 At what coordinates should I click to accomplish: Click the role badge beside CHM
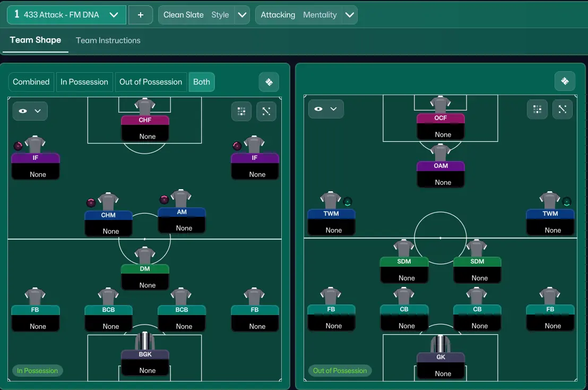pyautogui.click(x=91, y=203)
